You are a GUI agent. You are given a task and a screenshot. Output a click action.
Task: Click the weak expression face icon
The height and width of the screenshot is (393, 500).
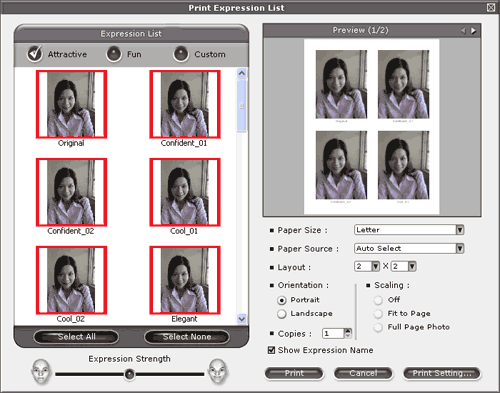point(41,372)
